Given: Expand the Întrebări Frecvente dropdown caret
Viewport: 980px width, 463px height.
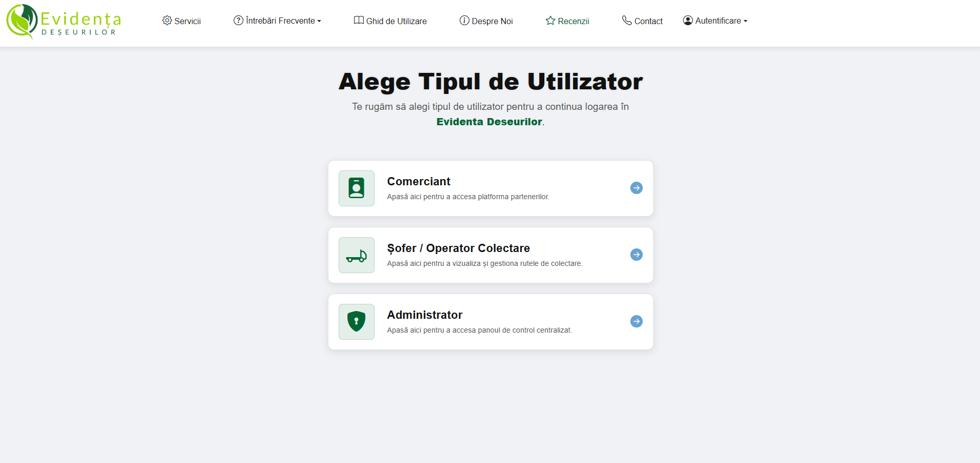Looking at the screenshot, I should (319, 21).
